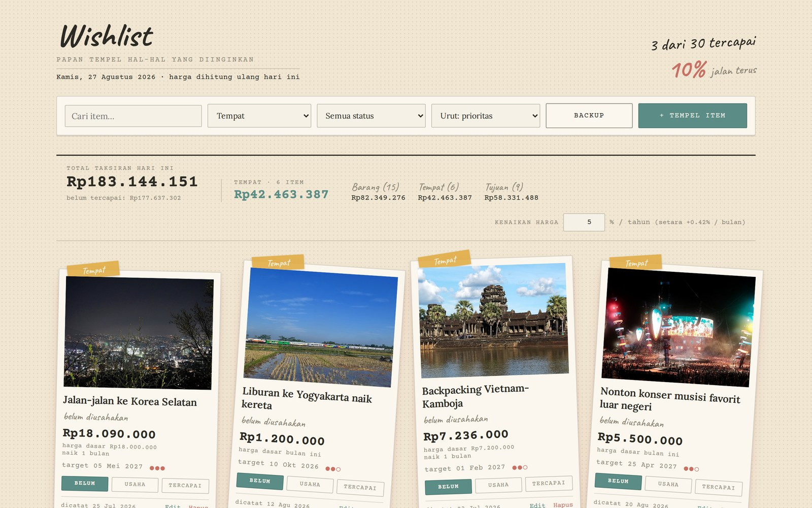Click the title "Nonton konser musisi favorit luar negeri"
Viewport: 812px width, 508px height.
click(669, 399)
